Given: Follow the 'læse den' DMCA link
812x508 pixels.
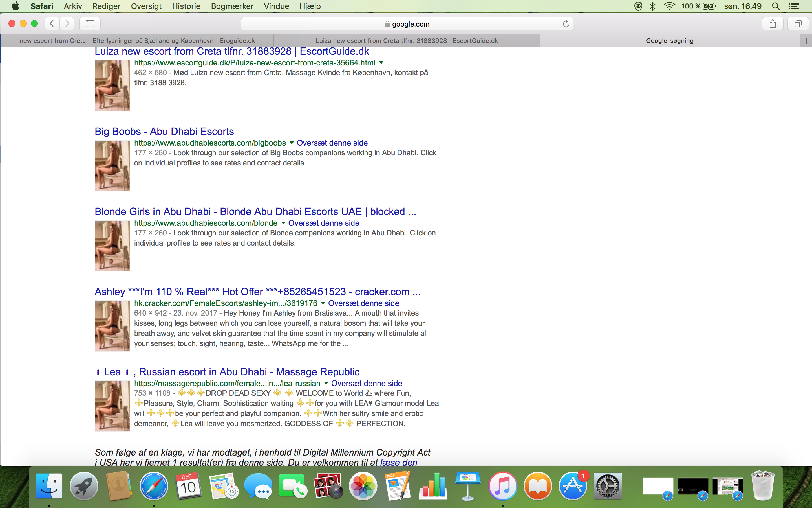Looking at the screenshot, I should 399,462.
